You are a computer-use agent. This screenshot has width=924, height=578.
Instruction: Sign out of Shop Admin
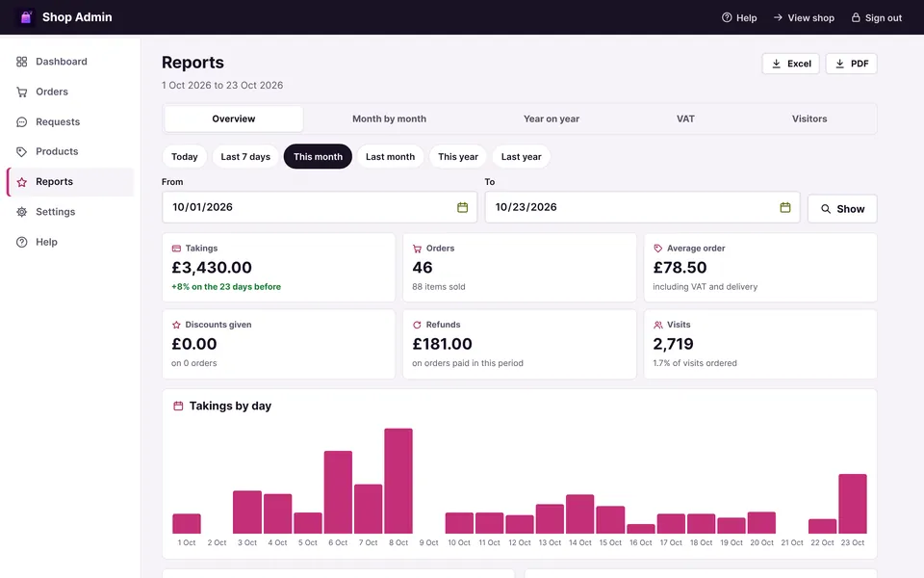pos(876,17)
